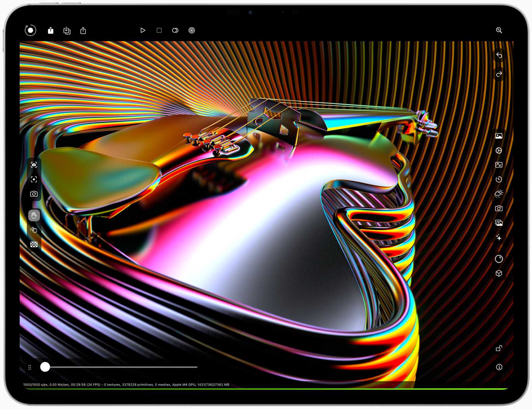The height and width of the screenshot is (410, 532).
Task: Open the material sphere icon
Action: [499, 259]
